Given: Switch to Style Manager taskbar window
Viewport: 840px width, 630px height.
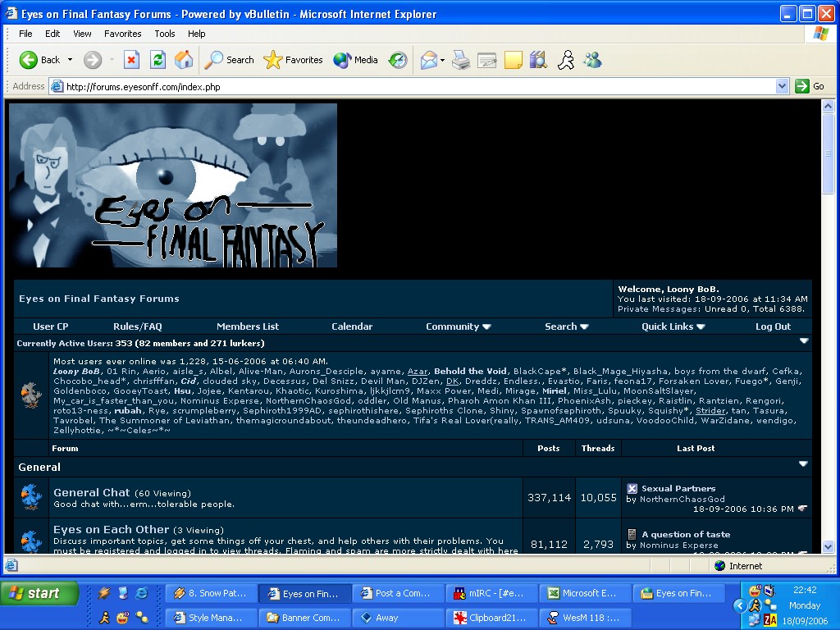Looking at the screenshot, I should coord(212,618).
